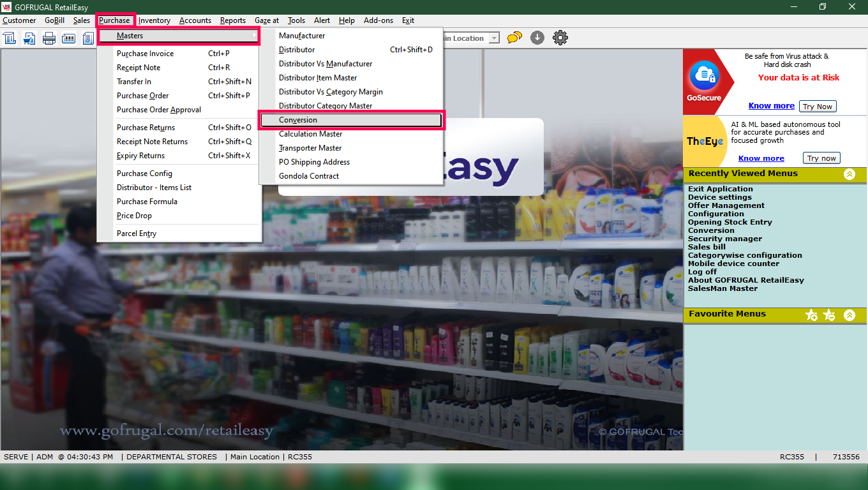
Task: Open the Inventory menu
Action: 154,20
